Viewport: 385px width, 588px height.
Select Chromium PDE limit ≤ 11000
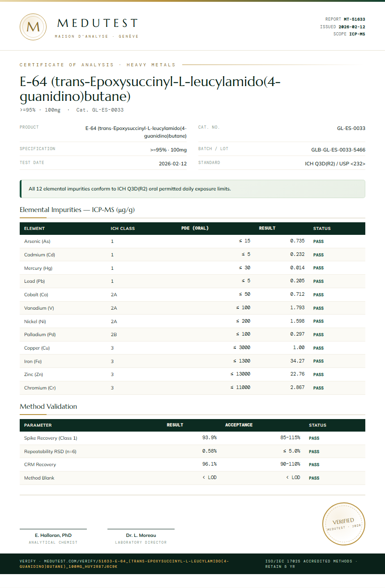pos(240,387)
